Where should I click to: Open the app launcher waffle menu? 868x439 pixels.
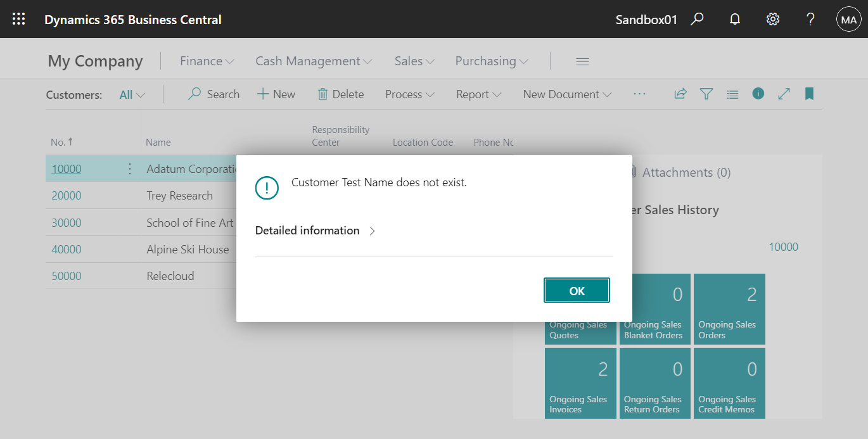pyautogui.click(x=18, y=19)
